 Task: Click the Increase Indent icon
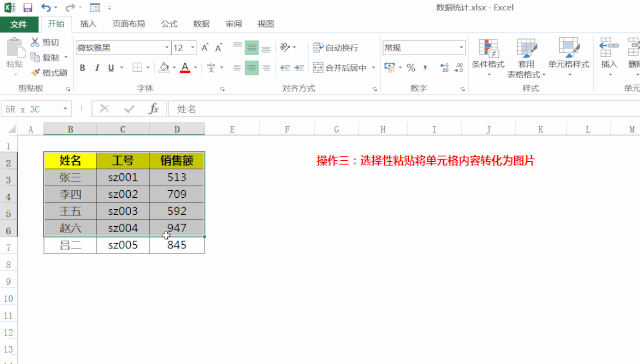[299, 68]
